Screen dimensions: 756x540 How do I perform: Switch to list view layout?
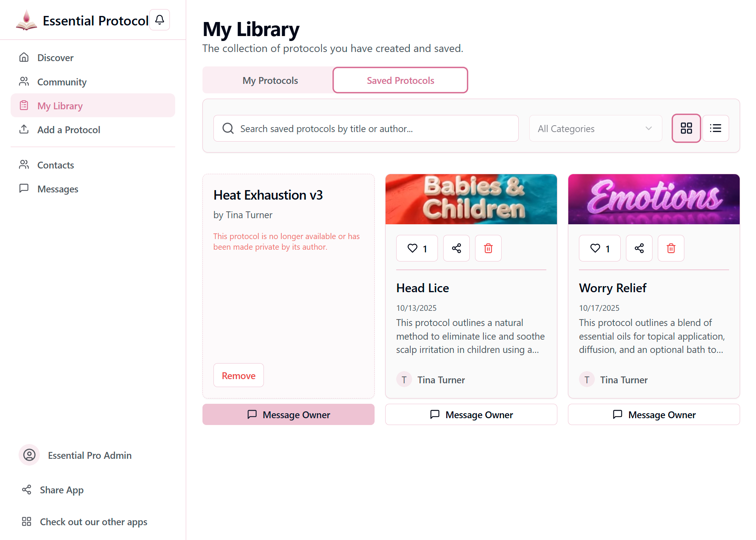coord(715,128)
